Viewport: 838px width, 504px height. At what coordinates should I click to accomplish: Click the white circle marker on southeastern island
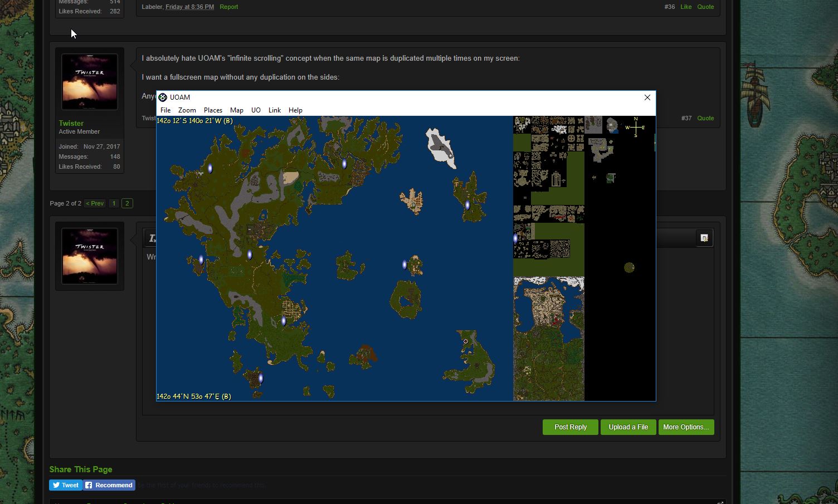[466, 341]
